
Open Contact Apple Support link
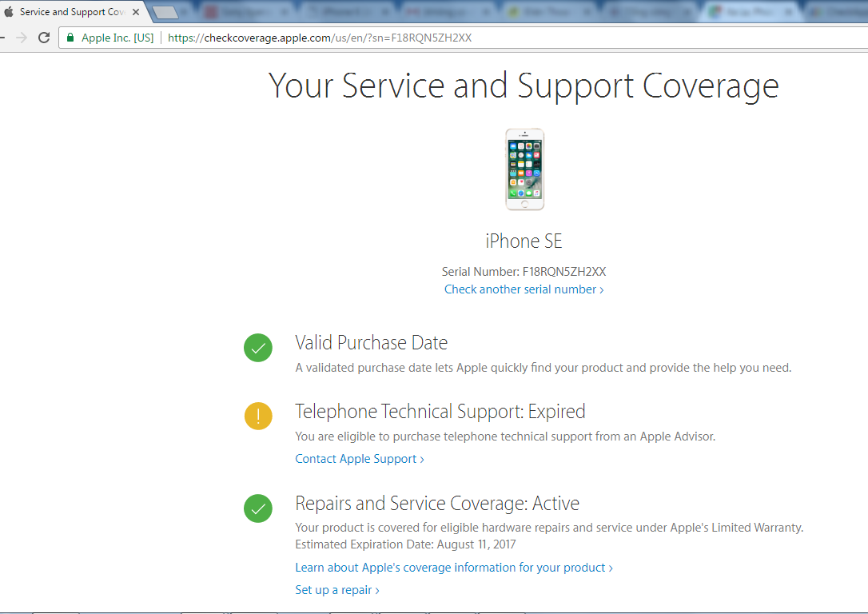click(359, 459)
